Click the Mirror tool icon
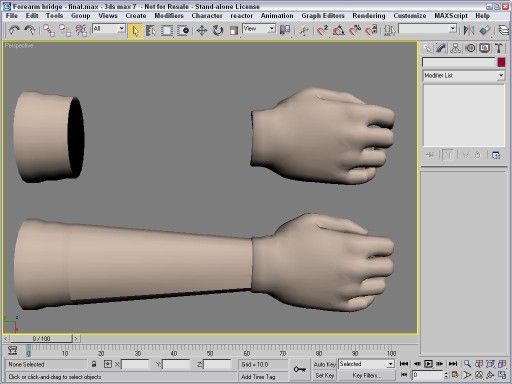This screenshot has height=384, width=512. click(x=468, y=31)
